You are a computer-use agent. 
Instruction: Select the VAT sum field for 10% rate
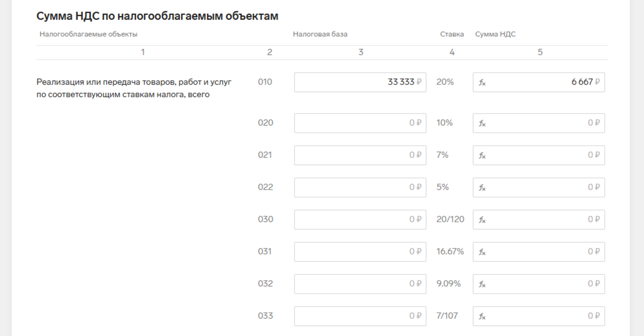point(539,123)
